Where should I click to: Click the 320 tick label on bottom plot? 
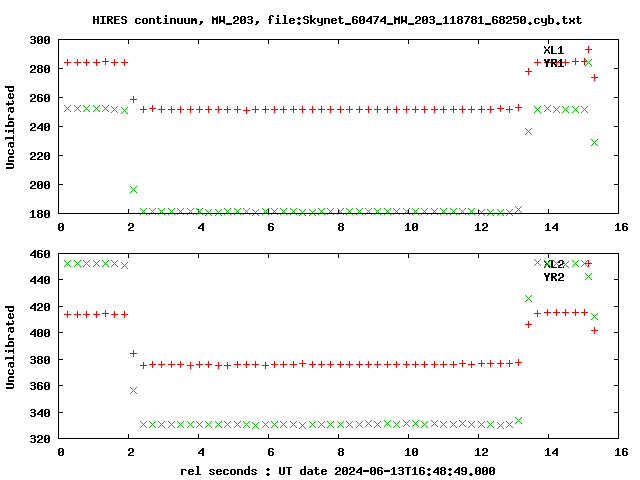pos(40,439)
